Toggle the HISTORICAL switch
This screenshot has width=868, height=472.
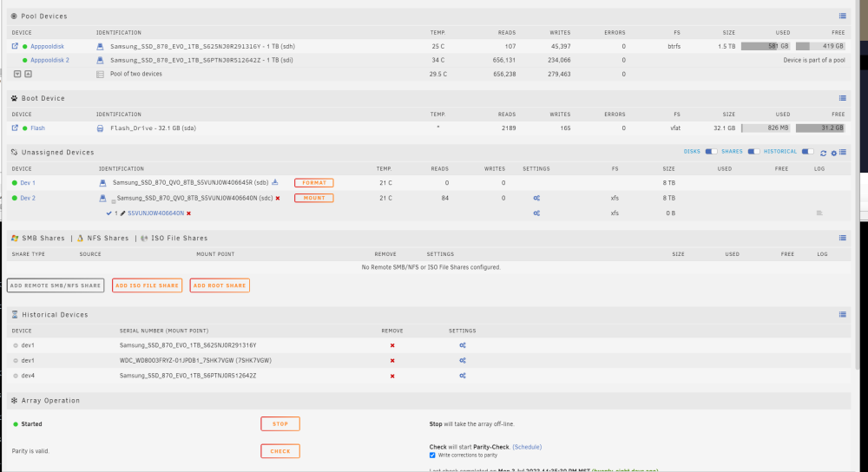[807, 152]
